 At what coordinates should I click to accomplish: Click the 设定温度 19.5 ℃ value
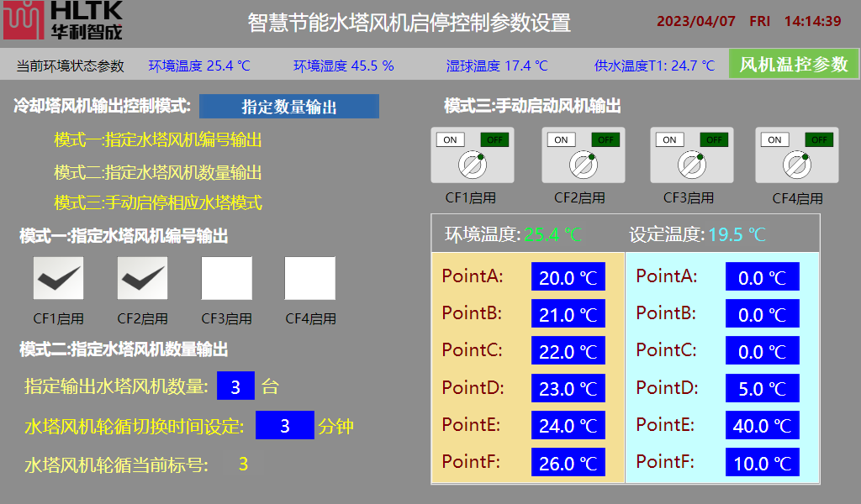tap(737, 234)
